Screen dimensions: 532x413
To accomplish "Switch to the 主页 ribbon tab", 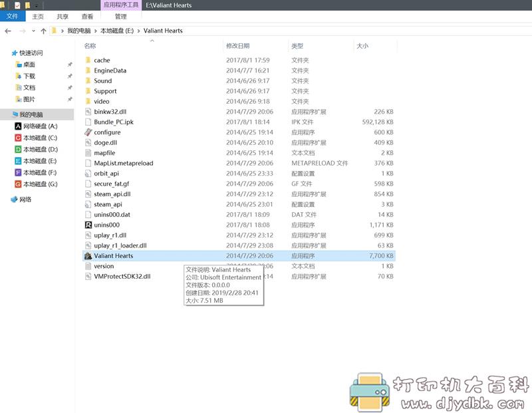I will [x=38, y=16].
